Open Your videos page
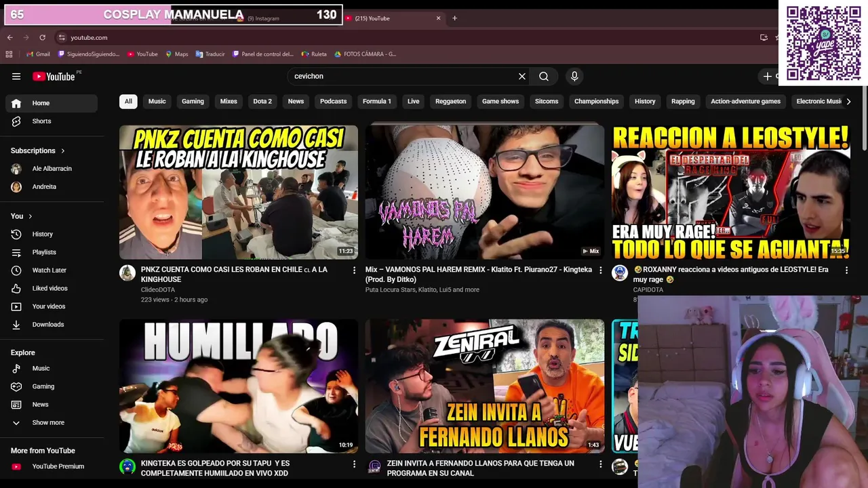The image size is (868, 488). pyautogui.click(x=52, y=306)
